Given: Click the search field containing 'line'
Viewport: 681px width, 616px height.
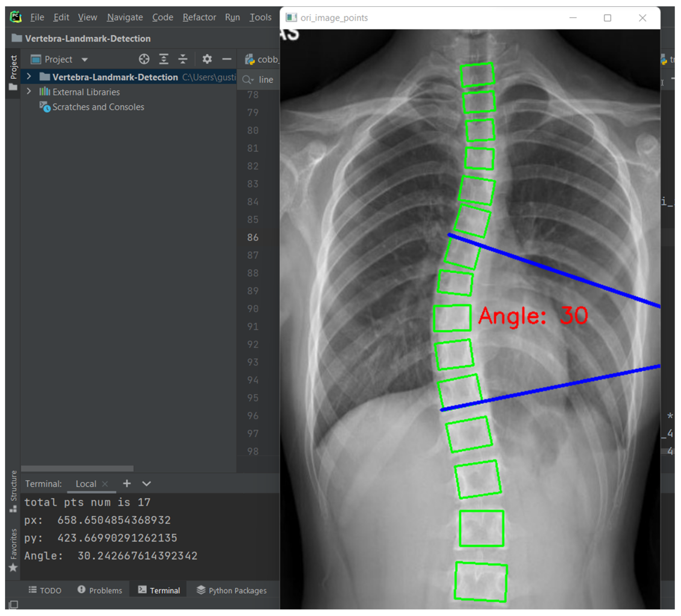Looking at the screenshot, I should tap(266, 80).
